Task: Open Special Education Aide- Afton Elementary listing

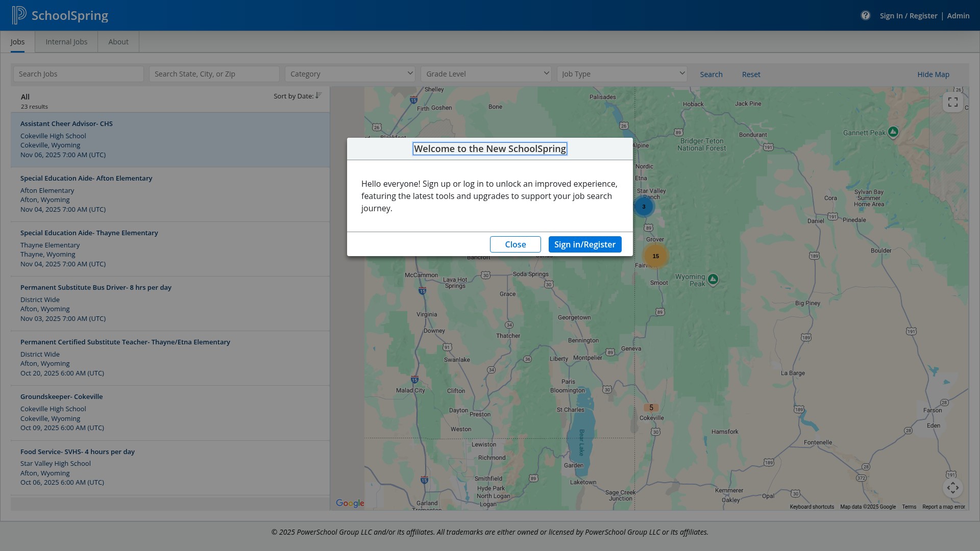Action: [x=170, y=194]
